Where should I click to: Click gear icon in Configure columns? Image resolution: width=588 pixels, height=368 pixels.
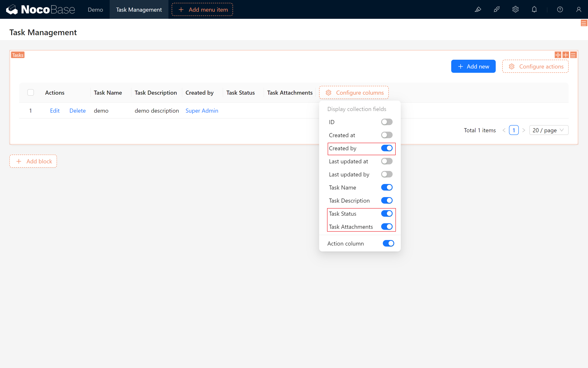point(329,92)
